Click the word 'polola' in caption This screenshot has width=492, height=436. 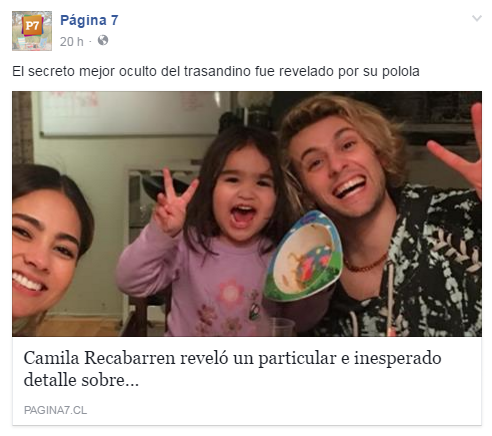pyautogui.click(x=401, y=72)
